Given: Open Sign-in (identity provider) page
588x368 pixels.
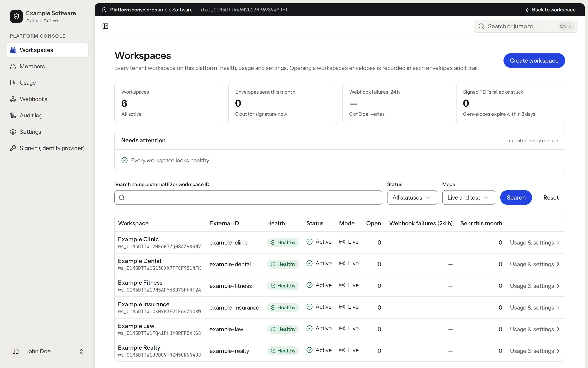Looking at the screenshot, I should click(x=47, y=148).
